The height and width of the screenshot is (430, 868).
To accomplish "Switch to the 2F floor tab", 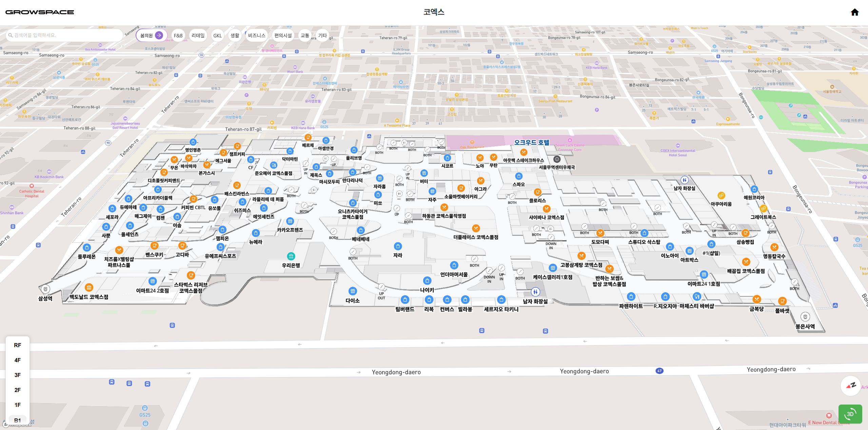I will click(17, 390).
